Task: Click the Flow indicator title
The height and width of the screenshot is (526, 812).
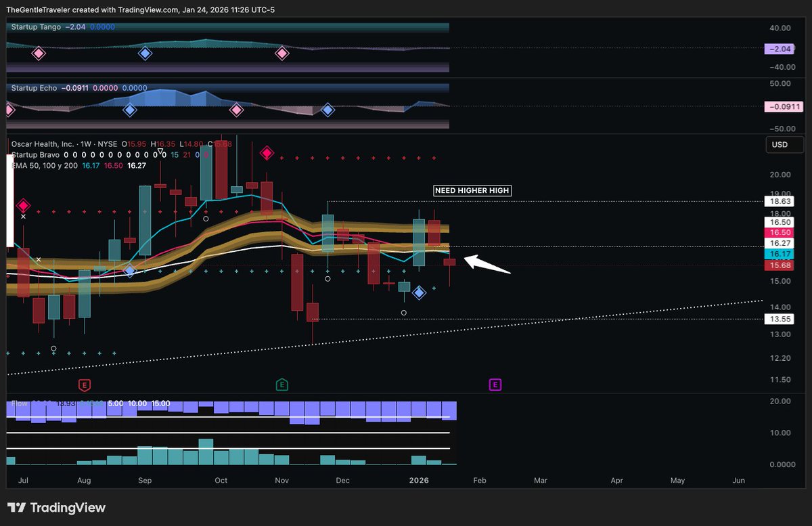Action: click(19, 403)
